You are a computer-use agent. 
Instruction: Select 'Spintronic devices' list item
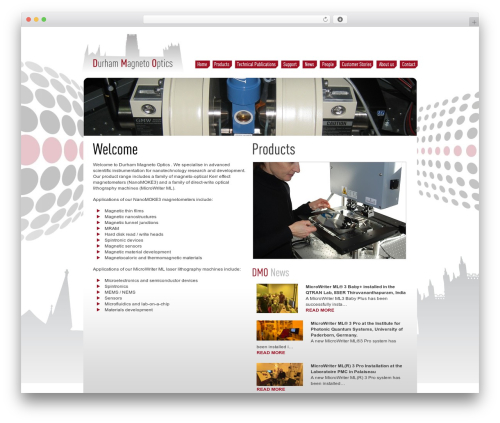coord(124,240)
